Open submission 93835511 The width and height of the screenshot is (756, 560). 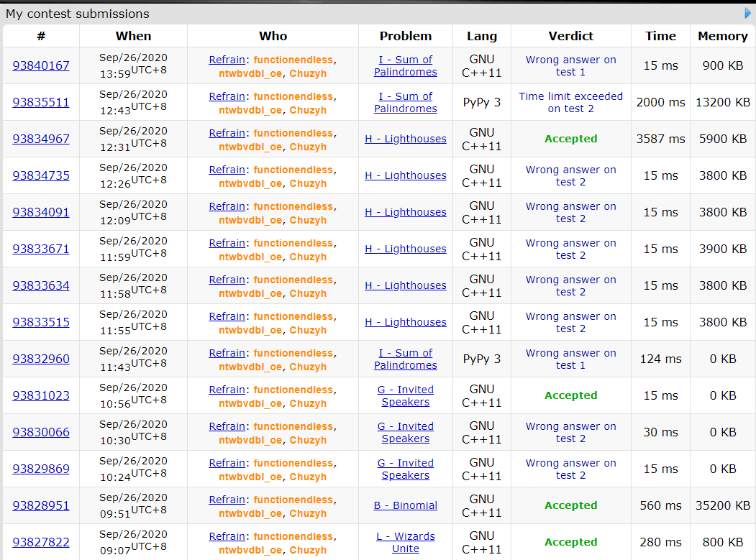[x=41, y=103]
